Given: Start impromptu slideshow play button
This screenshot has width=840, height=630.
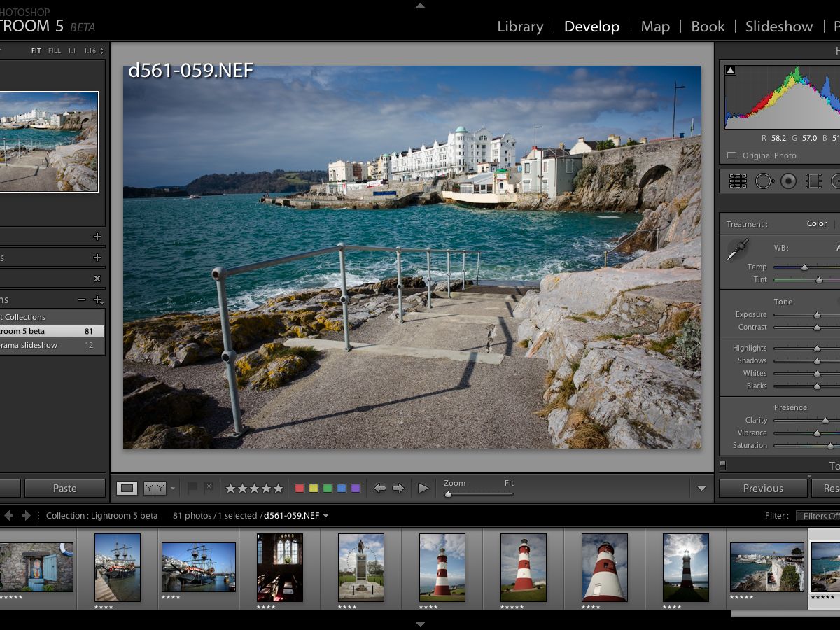Looking at the screenshot, I should tap(423, 489).
